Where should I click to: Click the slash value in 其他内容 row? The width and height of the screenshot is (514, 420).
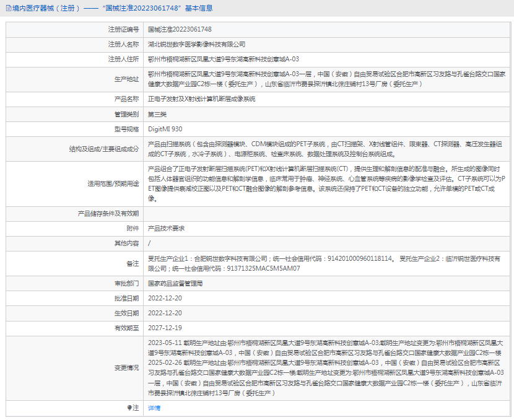149,243
